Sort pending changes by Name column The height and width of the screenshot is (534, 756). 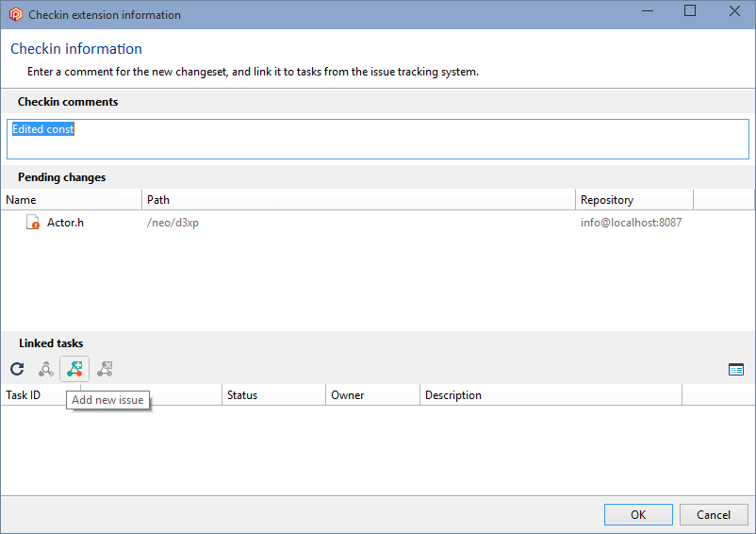[72, 200]
